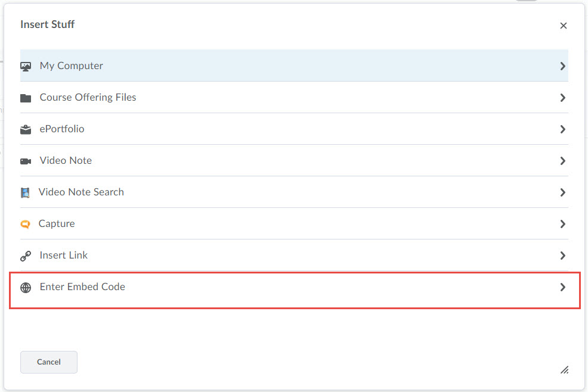
Task: Expand the Course Offering Files chevron
Action: coord(562,98)
